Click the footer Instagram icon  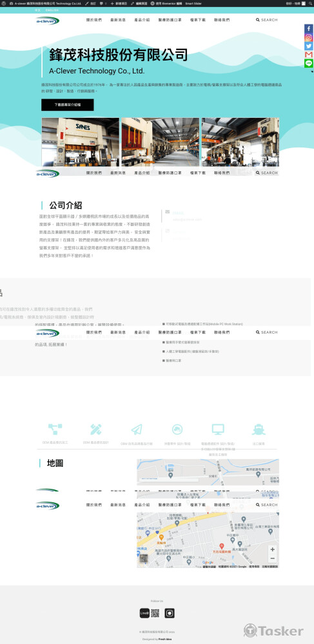point(170,613)
